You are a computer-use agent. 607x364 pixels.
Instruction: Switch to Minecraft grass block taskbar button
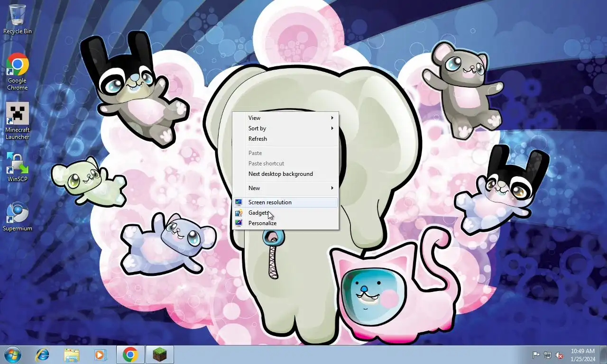(160, 355)
